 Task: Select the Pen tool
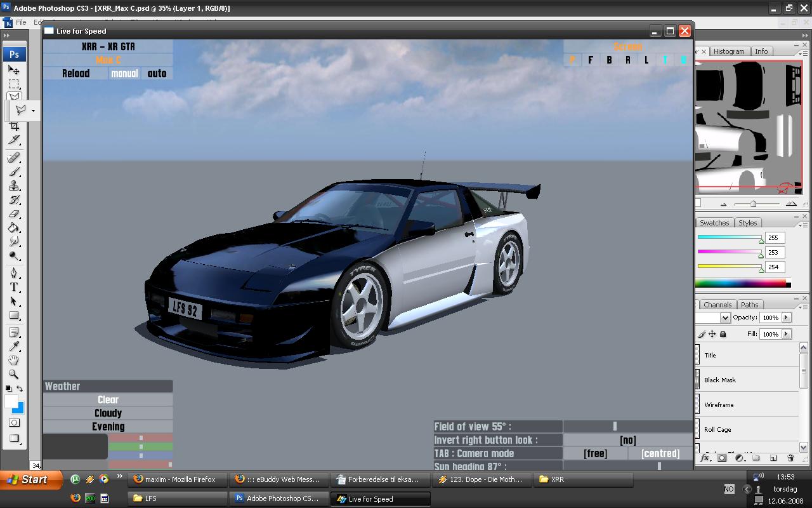pos(14,273)
